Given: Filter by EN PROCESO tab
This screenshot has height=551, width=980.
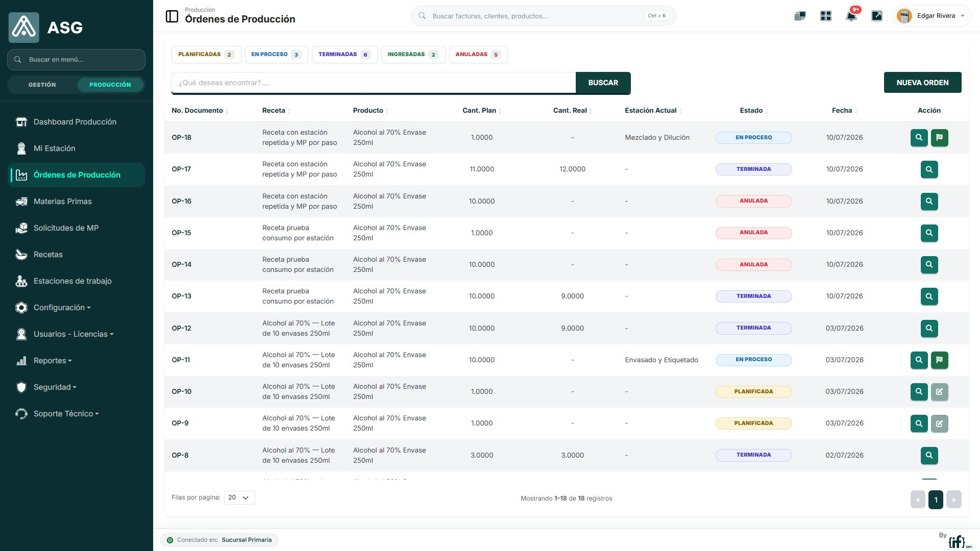Looking at the screenshot, I should click(x=276, y=55).
